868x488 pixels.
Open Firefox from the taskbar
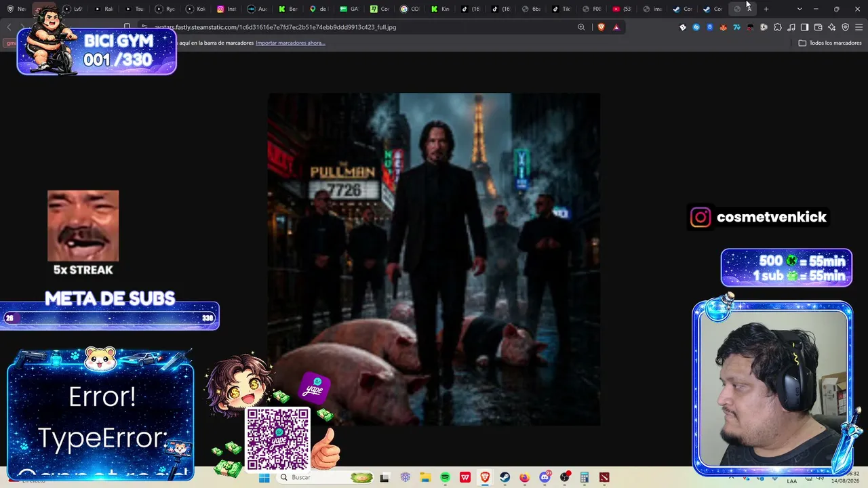click(524, 477)
